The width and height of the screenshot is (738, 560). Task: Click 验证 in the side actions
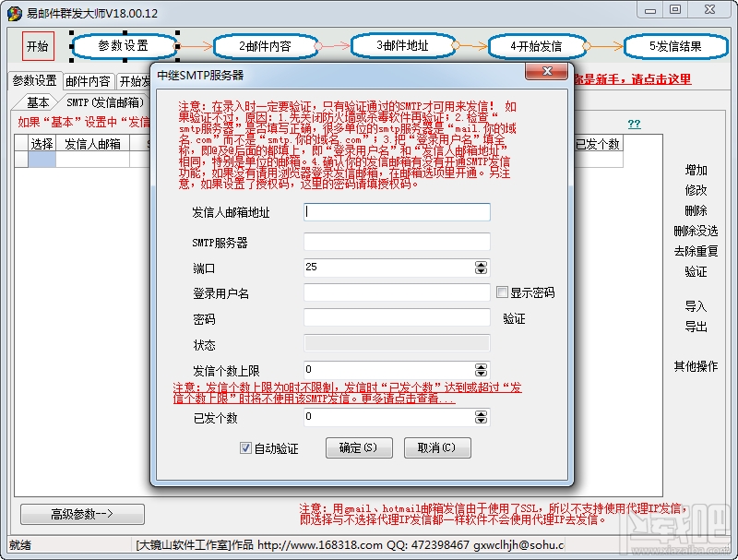[x=696, y=271]
